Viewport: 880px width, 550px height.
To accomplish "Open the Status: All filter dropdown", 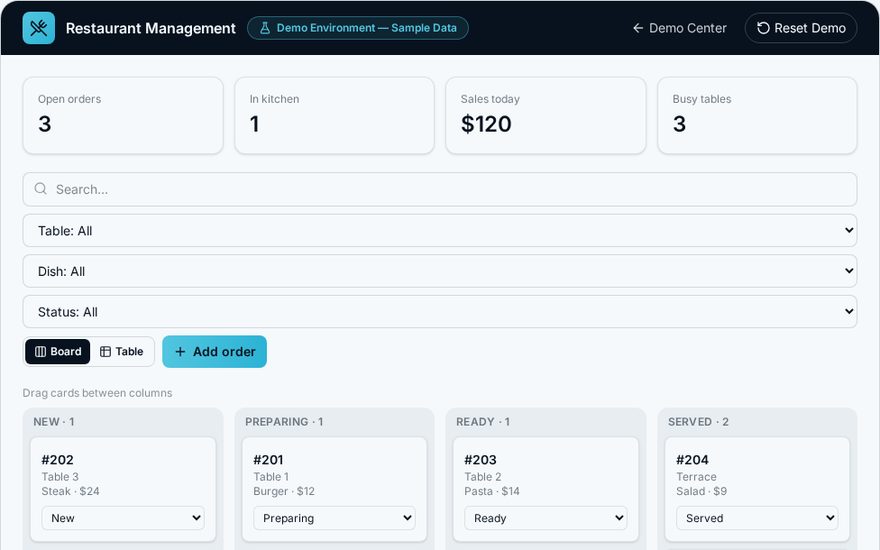I will coord(440,311).
